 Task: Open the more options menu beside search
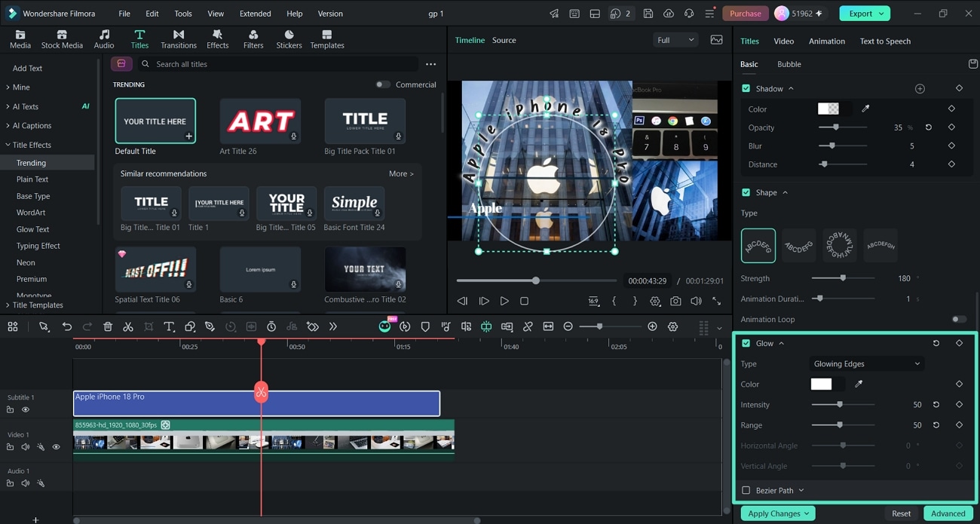pos(430,64)
